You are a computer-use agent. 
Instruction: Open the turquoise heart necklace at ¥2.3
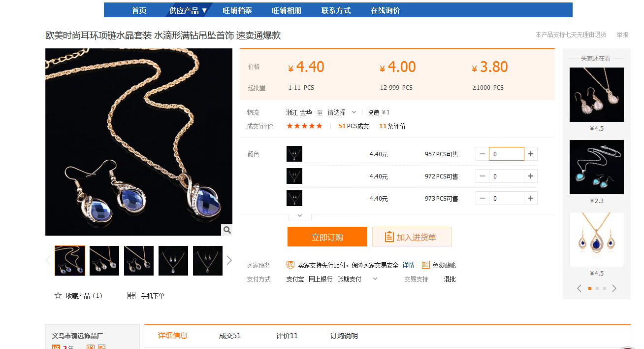point(597,167)
